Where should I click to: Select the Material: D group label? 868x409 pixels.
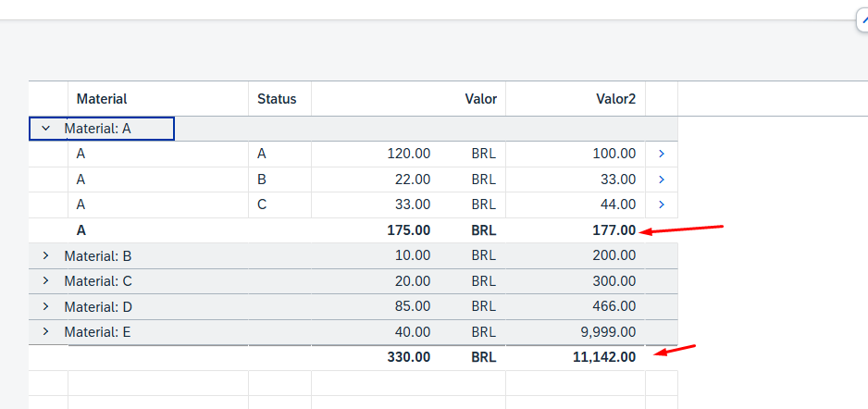coord(98,306)
